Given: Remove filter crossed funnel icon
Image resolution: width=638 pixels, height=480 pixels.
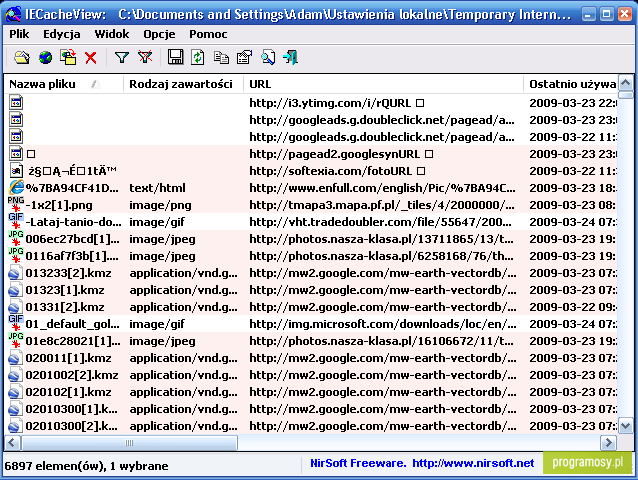Looking at the screenshot, I should (145, 57).
